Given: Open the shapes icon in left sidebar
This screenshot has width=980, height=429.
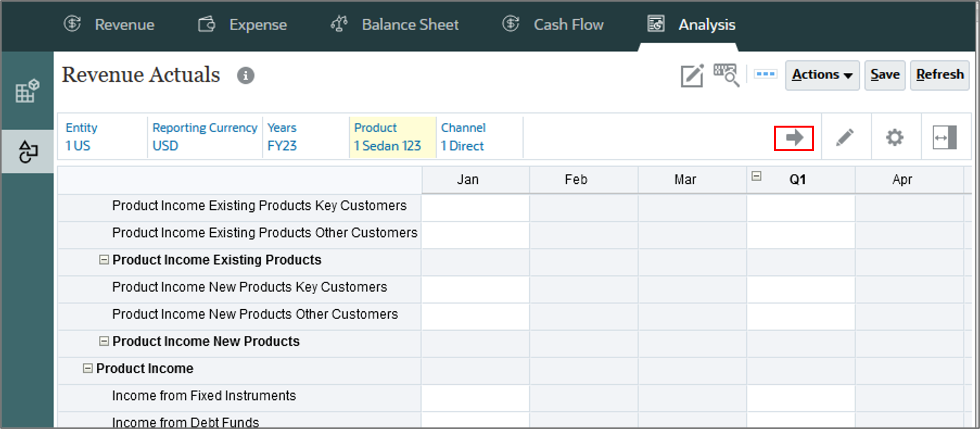Looking at the screenshot, I should (x=28, y=152).
